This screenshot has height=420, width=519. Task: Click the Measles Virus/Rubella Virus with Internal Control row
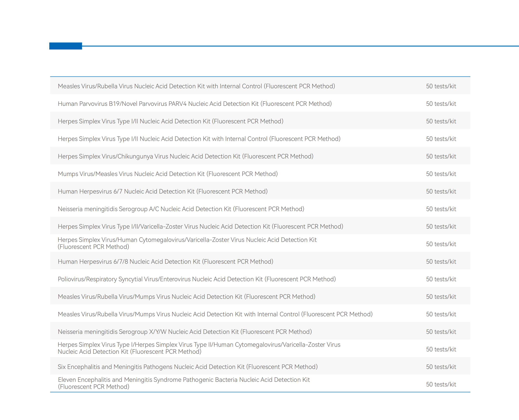260,86
